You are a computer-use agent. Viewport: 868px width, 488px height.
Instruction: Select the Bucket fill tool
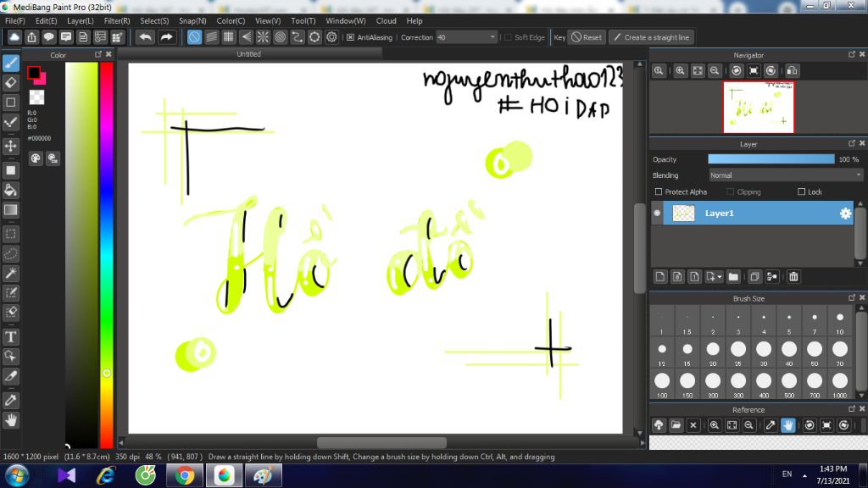pos(10,191)
